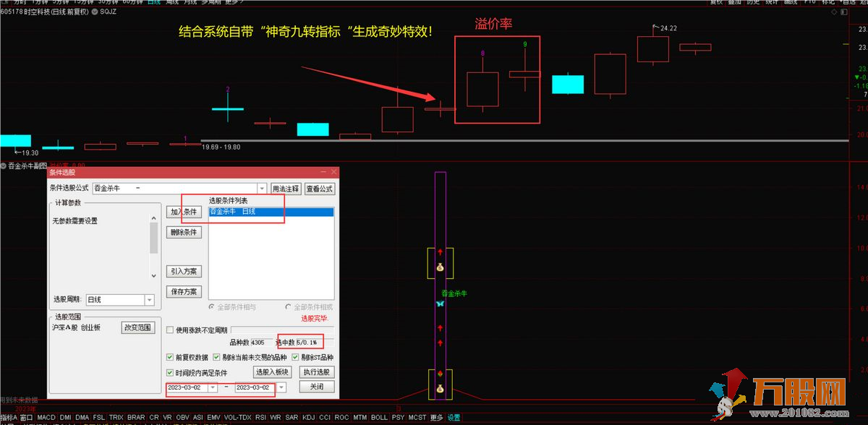The height and width of the screenshot is (425, 868).
Task: Click the 引入方案 button
Action: (x=184, y=272)
